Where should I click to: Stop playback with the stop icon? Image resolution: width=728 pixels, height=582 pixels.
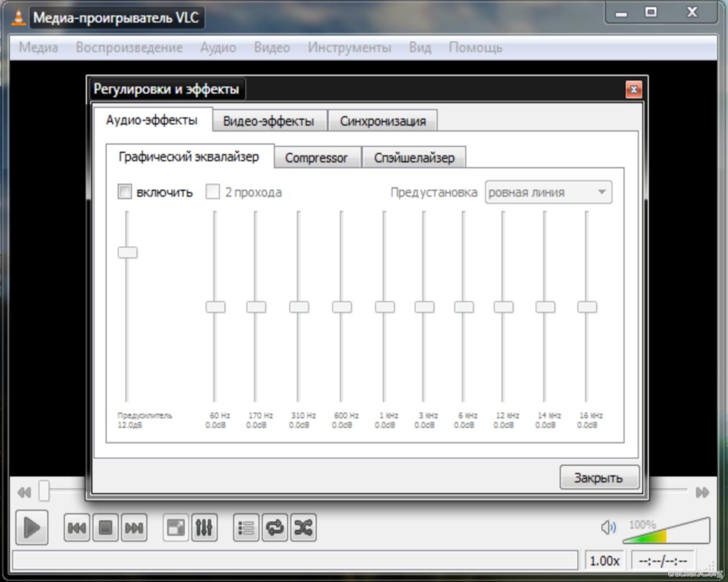[x=105, y=528]
